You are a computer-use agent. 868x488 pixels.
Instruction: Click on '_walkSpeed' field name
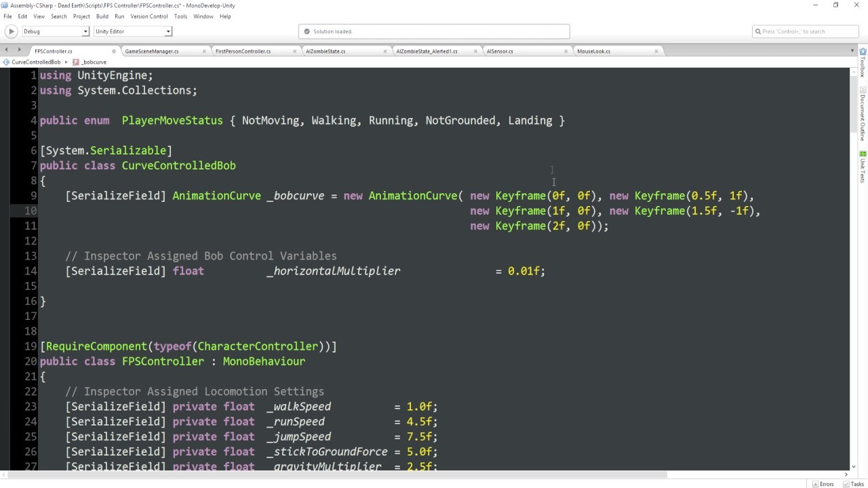(299, 407)
